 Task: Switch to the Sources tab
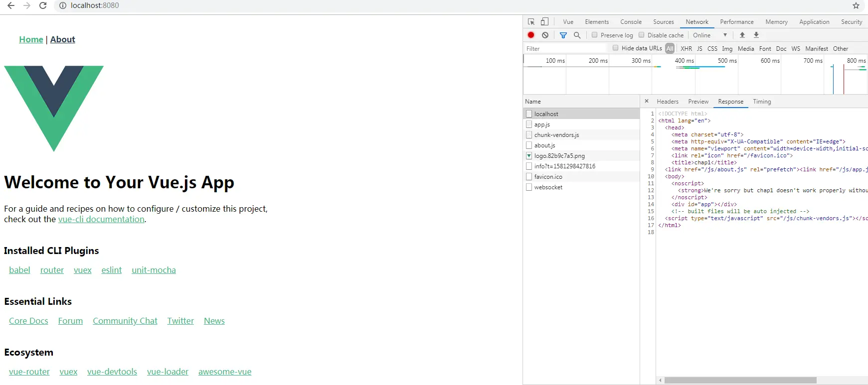(664, 22)
